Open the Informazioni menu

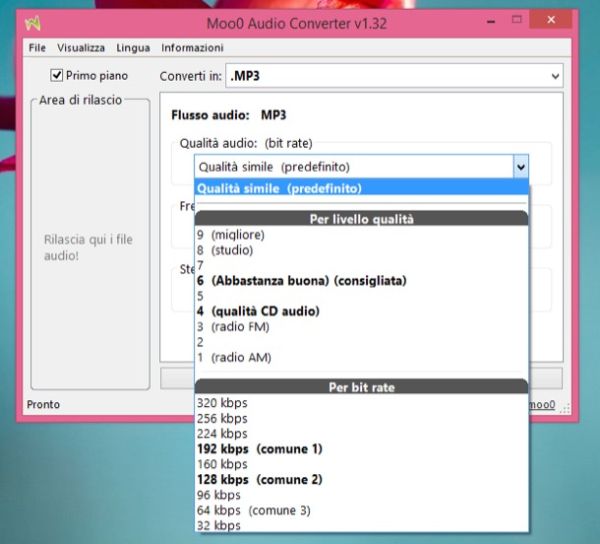point(192,48)
